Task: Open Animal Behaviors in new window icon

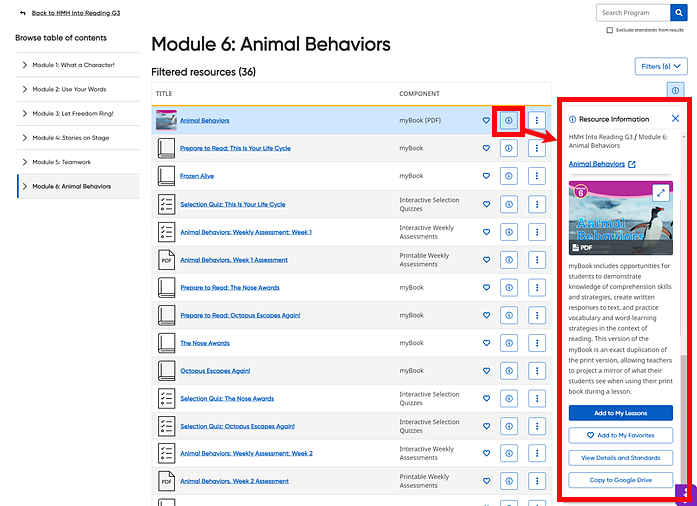Action: [x=632, y=165]
